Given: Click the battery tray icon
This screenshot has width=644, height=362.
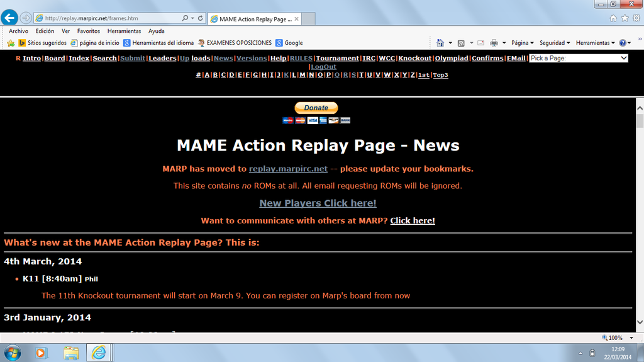Looking at the screenshot, I should tap(592, 353).
